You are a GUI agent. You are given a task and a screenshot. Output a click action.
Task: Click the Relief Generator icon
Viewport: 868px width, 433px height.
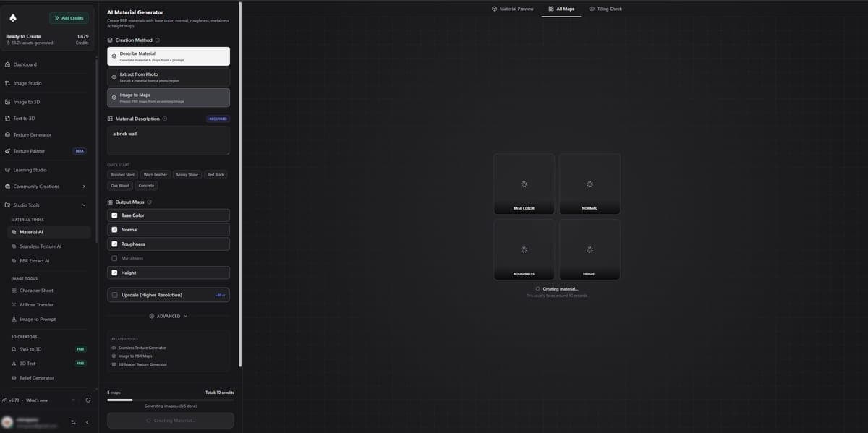click(14, 378)
